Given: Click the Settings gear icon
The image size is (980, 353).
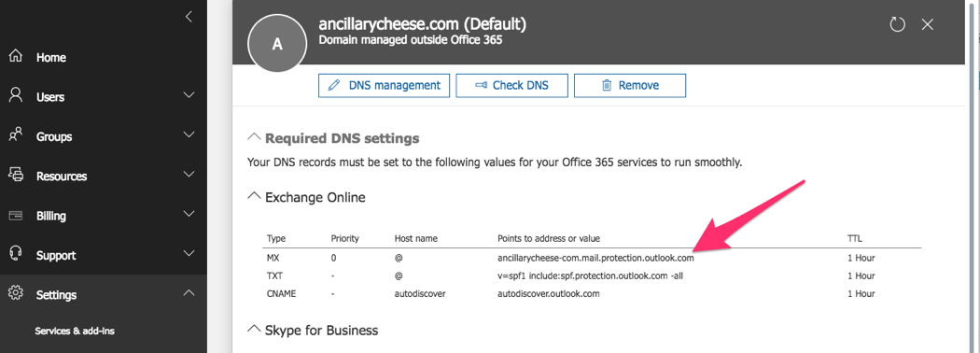Looking at the screenshot, I should pos(16,293).
